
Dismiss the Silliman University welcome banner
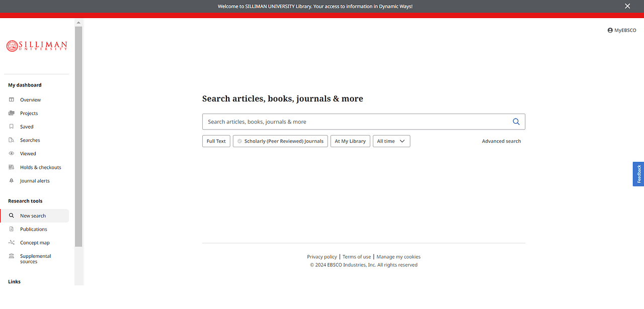pos(627,6)
